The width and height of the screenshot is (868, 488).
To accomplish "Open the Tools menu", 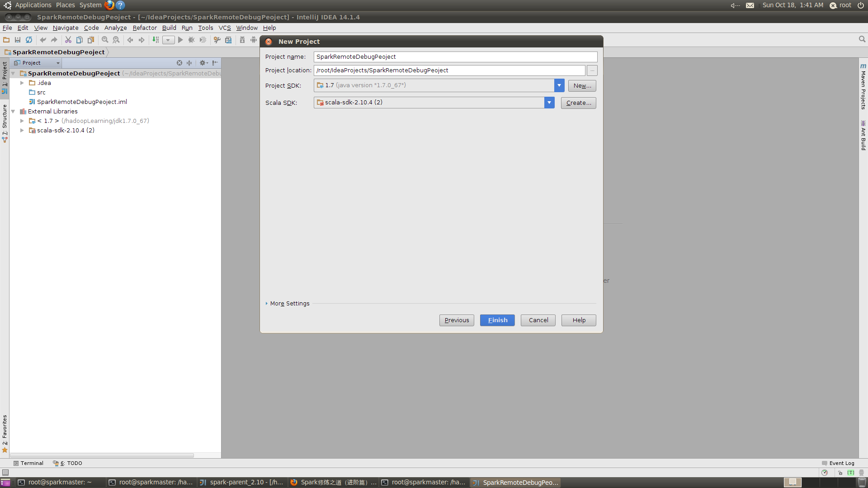I will [205, 28].
